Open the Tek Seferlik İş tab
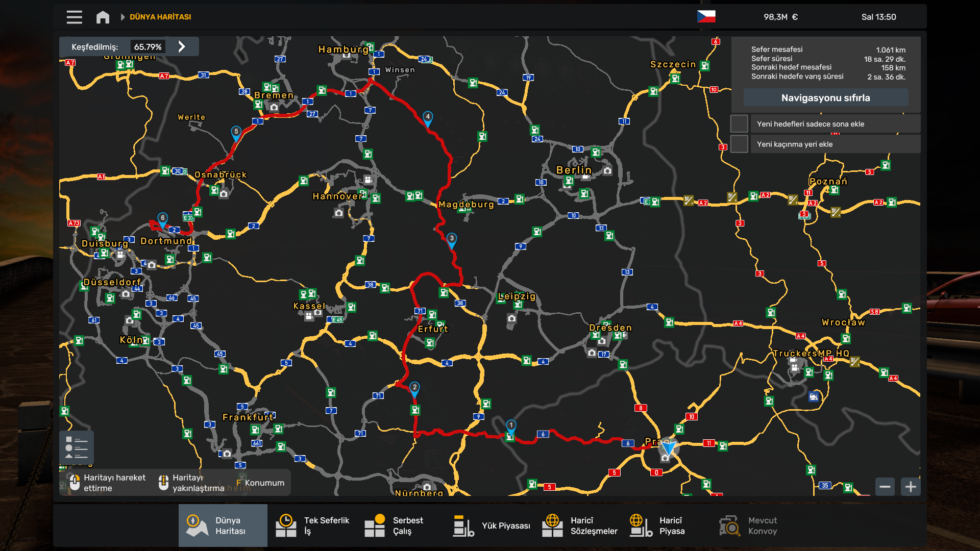This screenshot has height=551, width=980. click(x=312, y=525)
